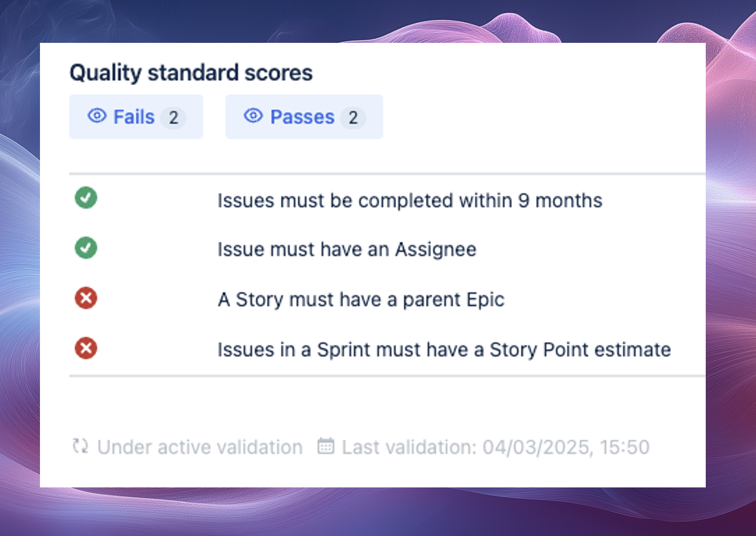Image resolution: width=756 pixels, height=536 pixels.
Task: Click the Fails label text
Action: [134, 117]
